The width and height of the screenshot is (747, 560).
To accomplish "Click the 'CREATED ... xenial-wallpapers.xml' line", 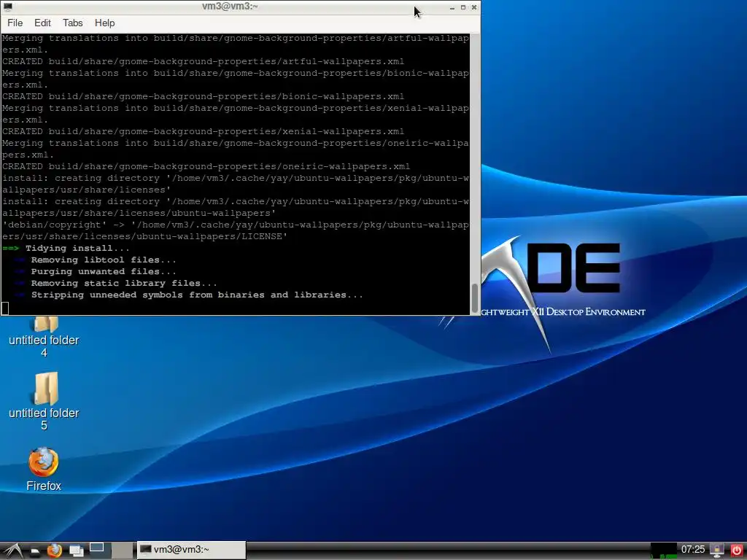I will tap(203, 131).
